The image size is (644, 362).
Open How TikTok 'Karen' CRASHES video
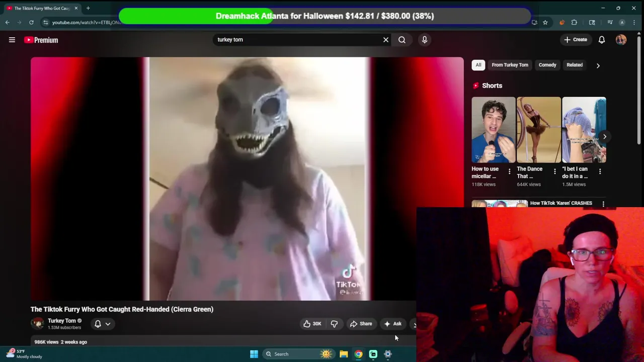point(561,203)
